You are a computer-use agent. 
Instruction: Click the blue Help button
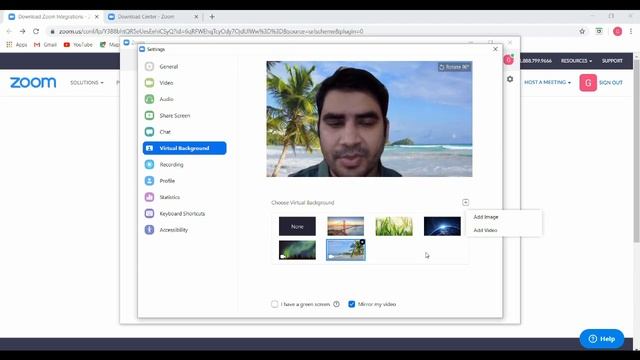(602, 339)
